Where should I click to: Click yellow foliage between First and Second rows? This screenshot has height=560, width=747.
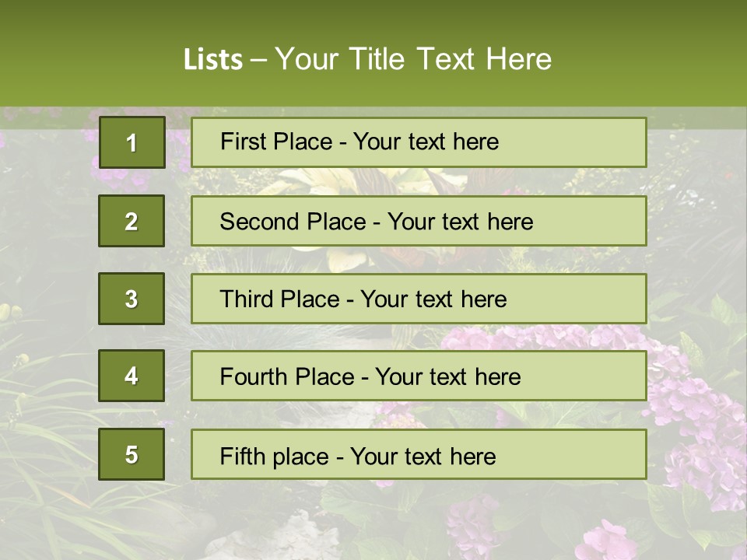[350, 181]
